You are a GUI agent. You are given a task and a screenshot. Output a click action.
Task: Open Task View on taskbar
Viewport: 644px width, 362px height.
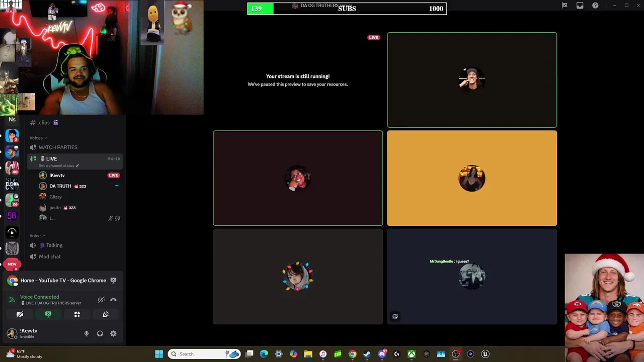250,354
